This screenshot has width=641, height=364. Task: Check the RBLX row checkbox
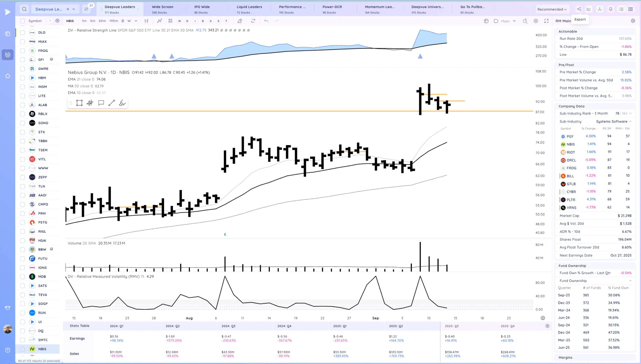pyautogui.click(x=23, y=114)
